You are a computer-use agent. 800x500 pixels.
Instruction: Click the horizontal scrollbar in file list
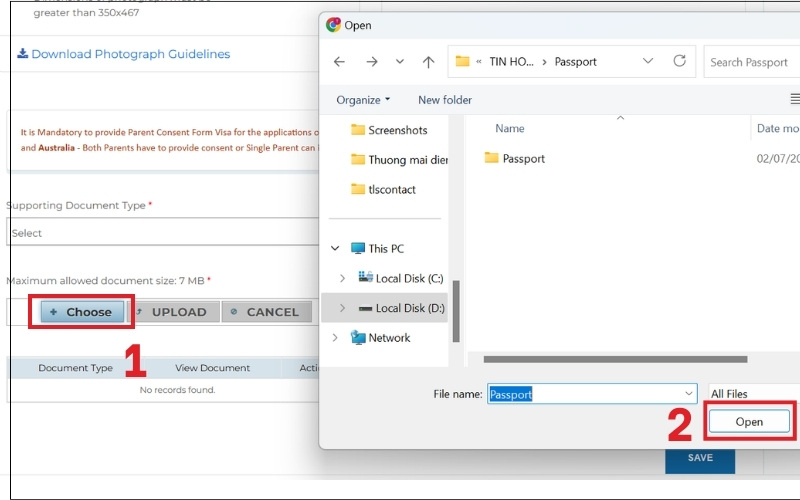tap(614, 359)
